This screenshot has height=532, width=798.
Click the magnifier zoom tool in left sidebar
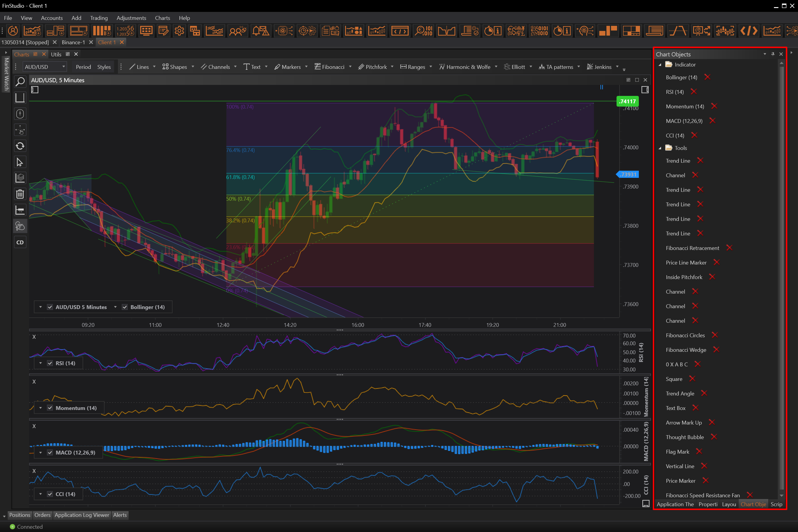click(x=20, y=82)
